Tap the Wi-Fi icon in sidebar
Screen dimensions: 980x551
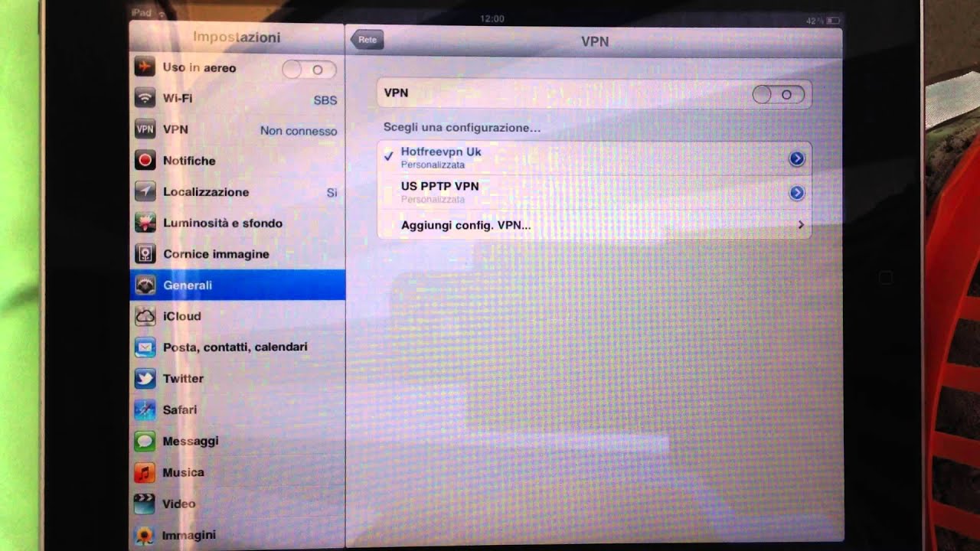145,98
